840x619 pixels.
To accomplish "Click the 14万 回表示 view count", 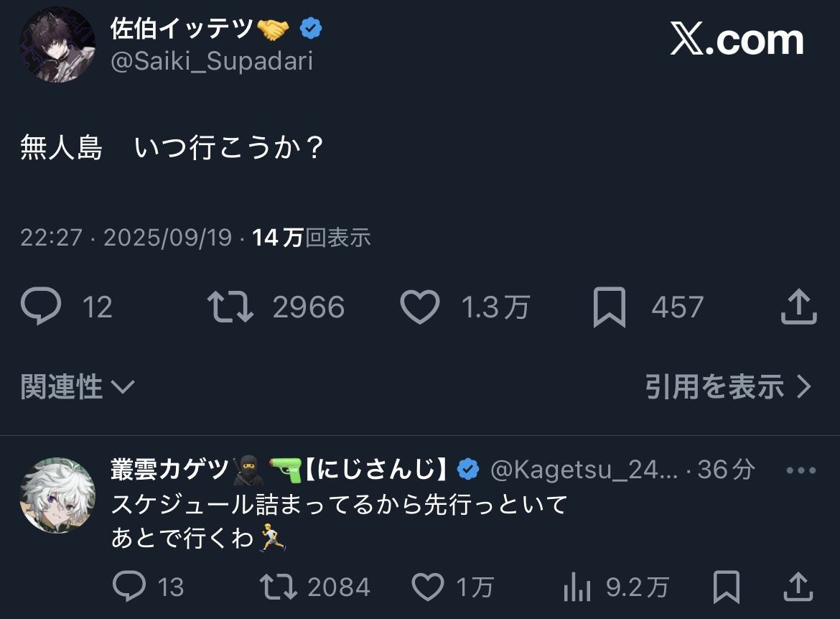I will (311, 238).
